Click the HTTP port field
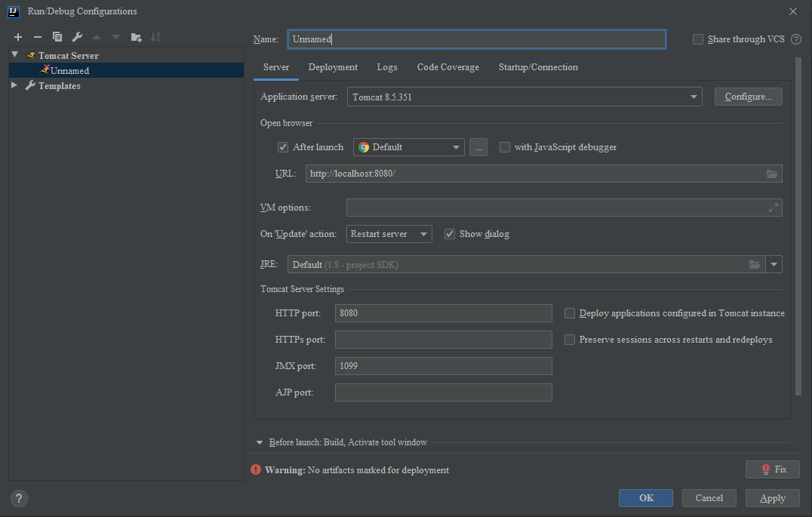This screenshot has height=517, width=812. 443,313
